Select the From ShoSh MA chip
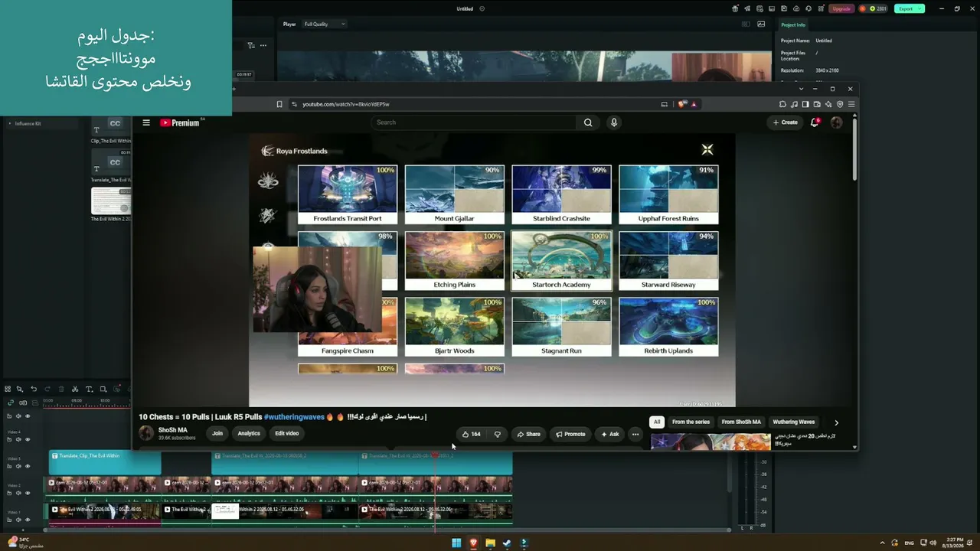980x551 pixels. [x=741, y=422]
